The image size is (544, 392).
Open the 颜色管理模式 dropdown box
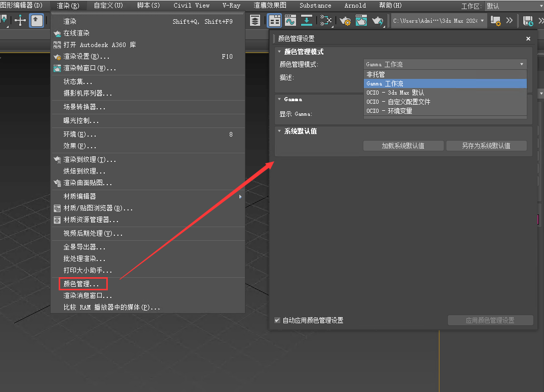445,64
